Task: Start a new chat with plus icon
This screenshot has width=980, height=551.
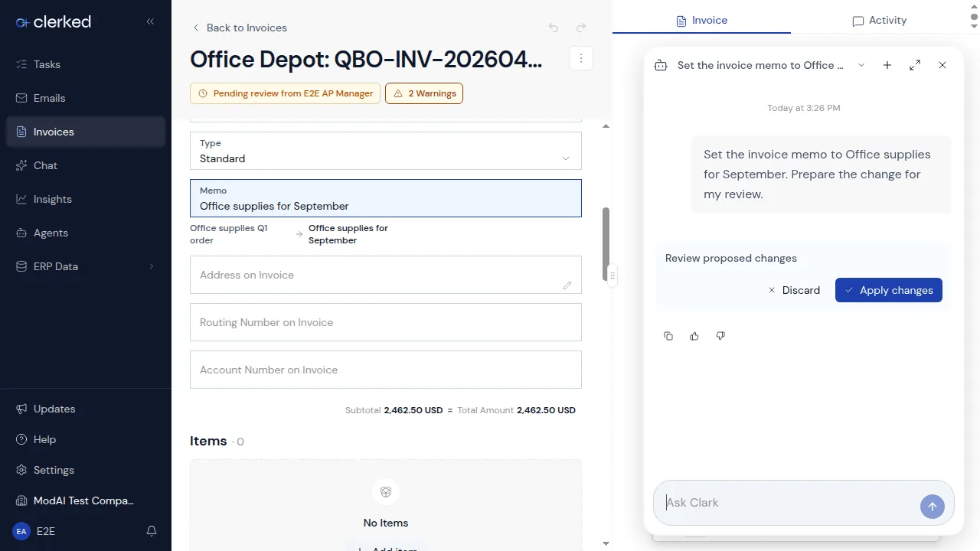Action: [x=887, y=65]
